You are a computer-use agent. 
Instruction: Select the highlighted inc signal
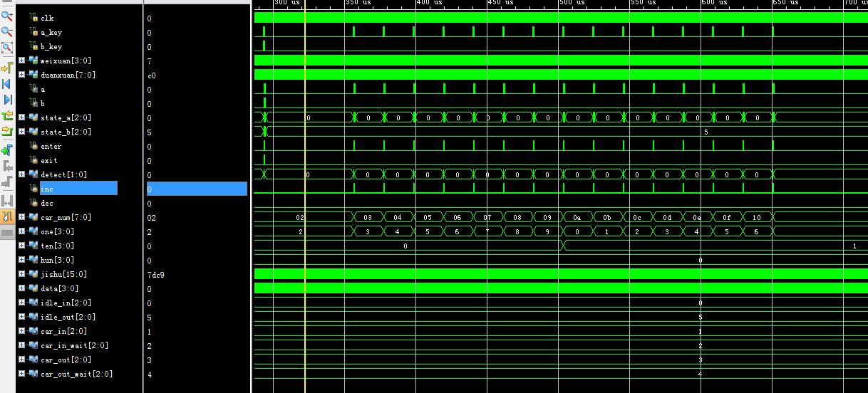(x=47, y=189)
